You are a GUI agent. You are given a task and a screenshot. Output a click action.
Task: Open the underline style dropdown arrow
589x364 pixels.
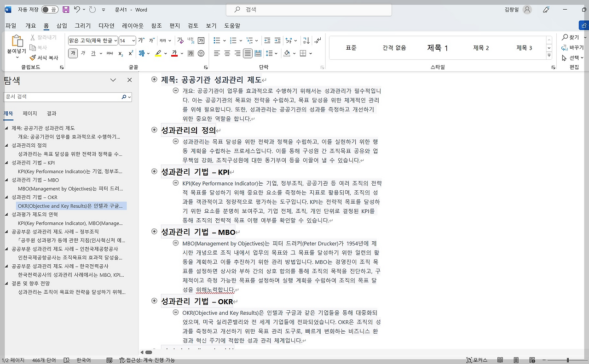101,53
